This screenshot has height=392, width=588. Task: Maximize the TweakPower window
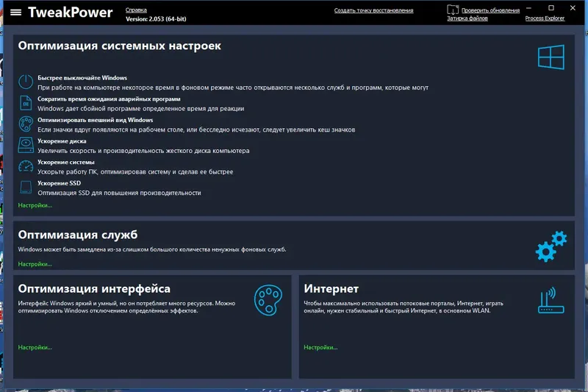pyautogui.click(x=551, y=8)
